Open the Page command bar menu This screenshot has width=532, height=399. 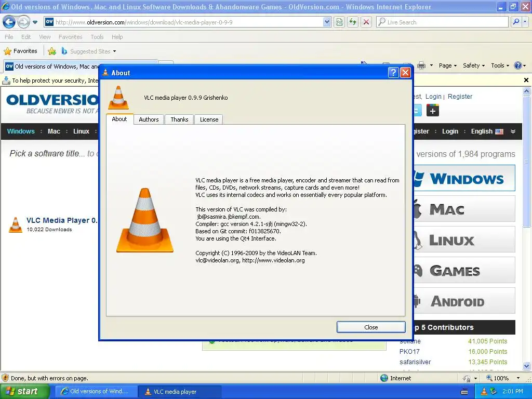(447, 65)
